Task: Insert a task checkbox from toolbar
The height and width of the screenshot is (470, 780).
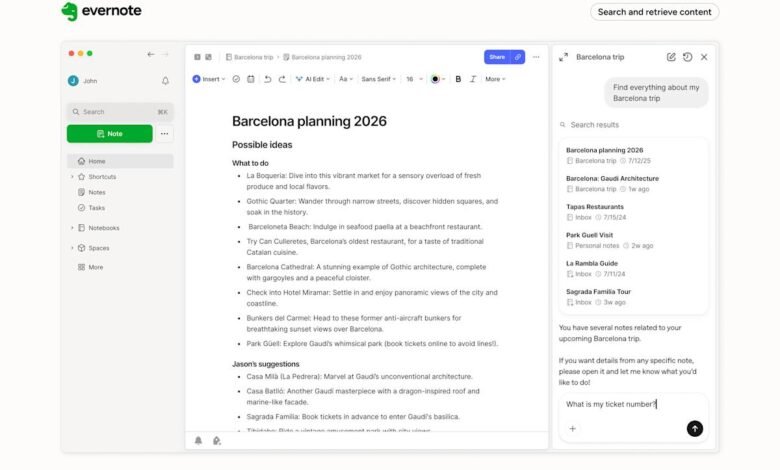Action: click(x=236, y=79)
